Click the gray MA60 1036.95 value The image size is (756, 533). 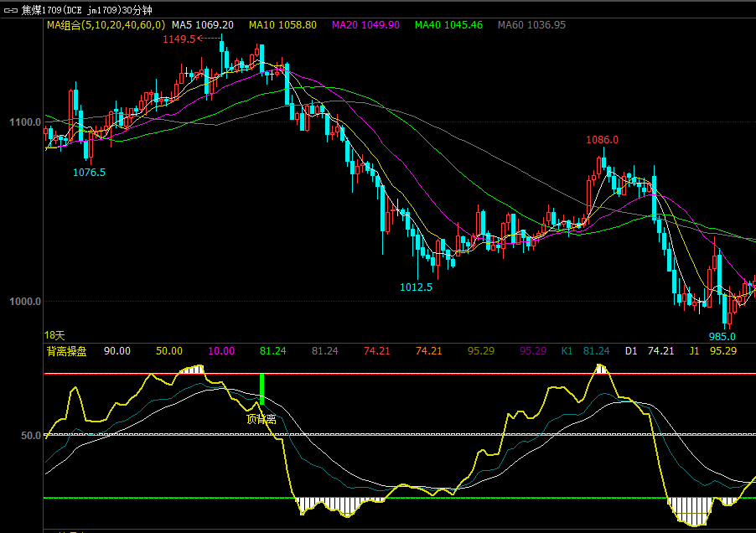(x=531, y=25)
